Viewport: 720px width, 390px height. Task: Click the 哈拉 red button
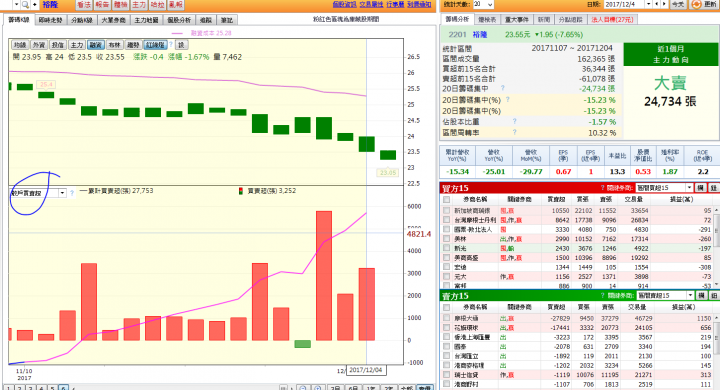pos(157,5)
